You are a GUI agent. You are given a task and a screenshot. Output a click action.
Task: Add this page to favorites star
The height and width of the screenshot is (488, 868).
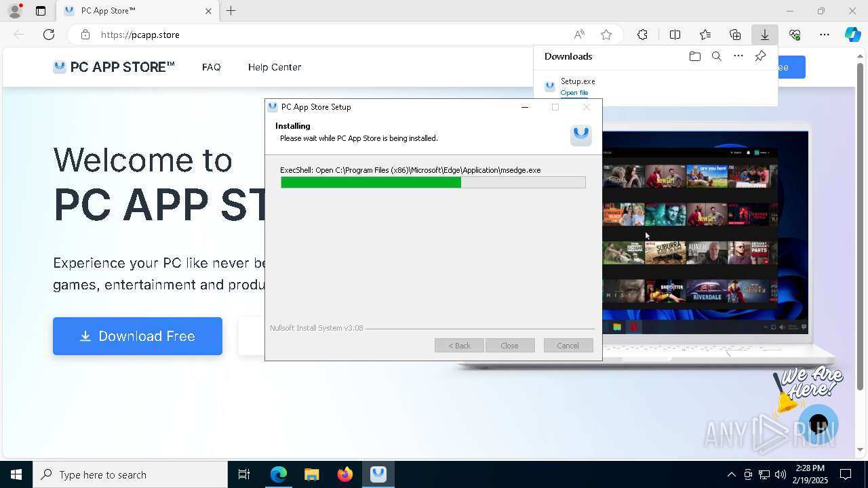tap(606, 35)
